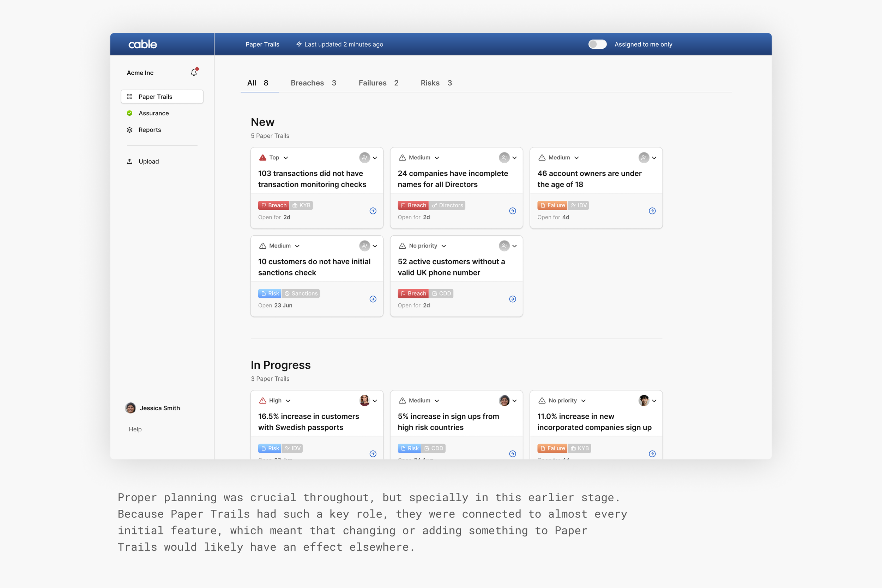Click the Upload icon in sidebar
Image resolution: width=882 pixels, height=588 pixels.
(130, 161)
